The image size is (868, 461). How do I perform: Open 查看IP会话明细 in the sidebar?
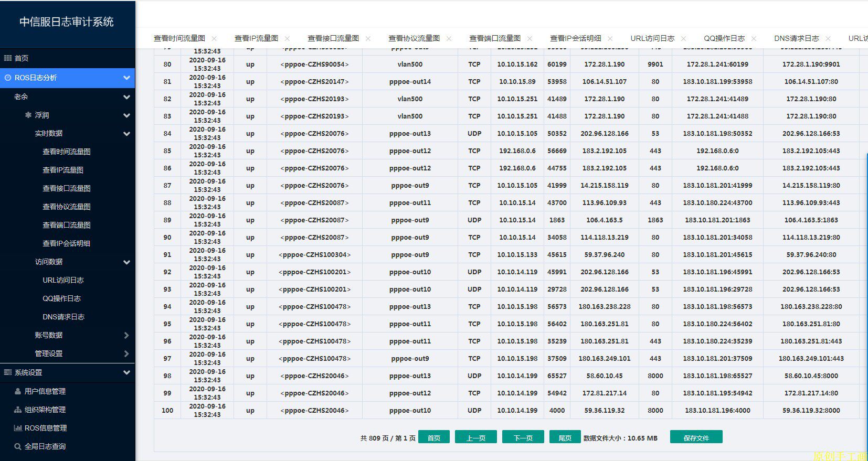67,243
